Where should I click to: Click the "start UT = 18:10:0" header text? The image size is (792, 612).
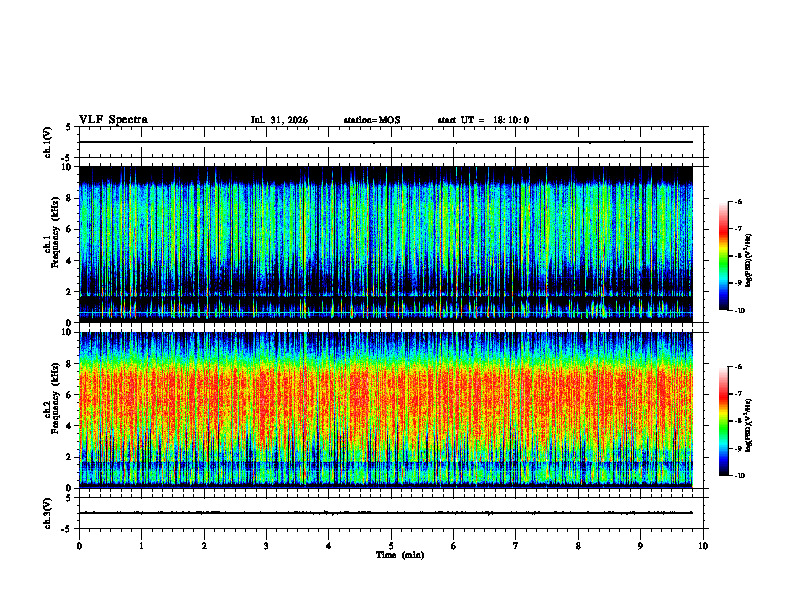(483, 120)
